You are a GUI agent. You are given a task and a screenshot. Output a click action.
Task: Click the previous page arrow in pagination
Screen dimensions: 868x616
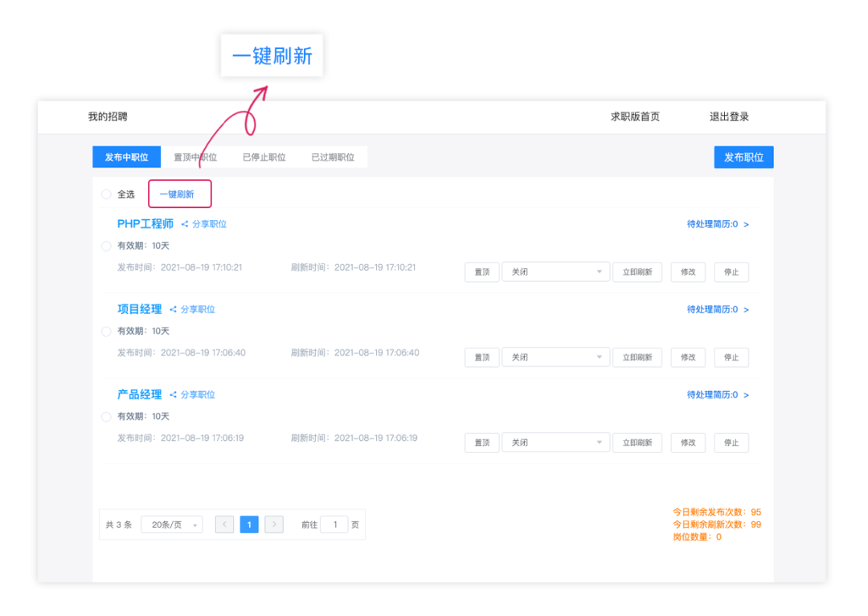pos(224,524)
